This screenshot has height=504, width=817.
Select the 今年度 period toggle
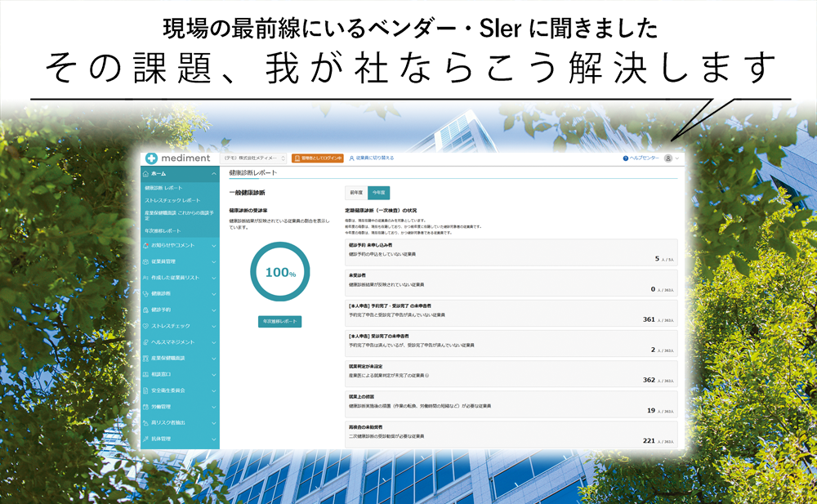(x=379, y=193)
